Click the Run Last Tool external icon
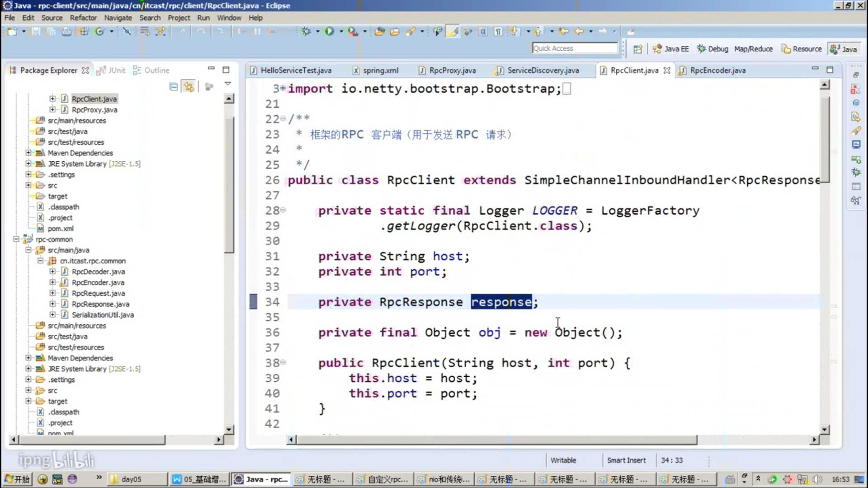Image resolution: width=868 pixels, height=488 pixels. tap(353, 32)
